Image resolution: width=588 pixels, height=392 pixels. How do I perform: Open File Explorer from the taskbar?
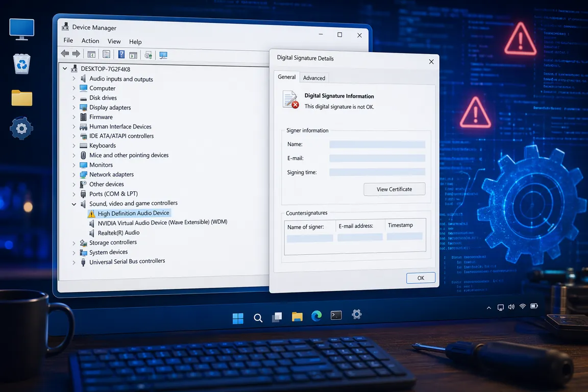[x=297, y=317]
